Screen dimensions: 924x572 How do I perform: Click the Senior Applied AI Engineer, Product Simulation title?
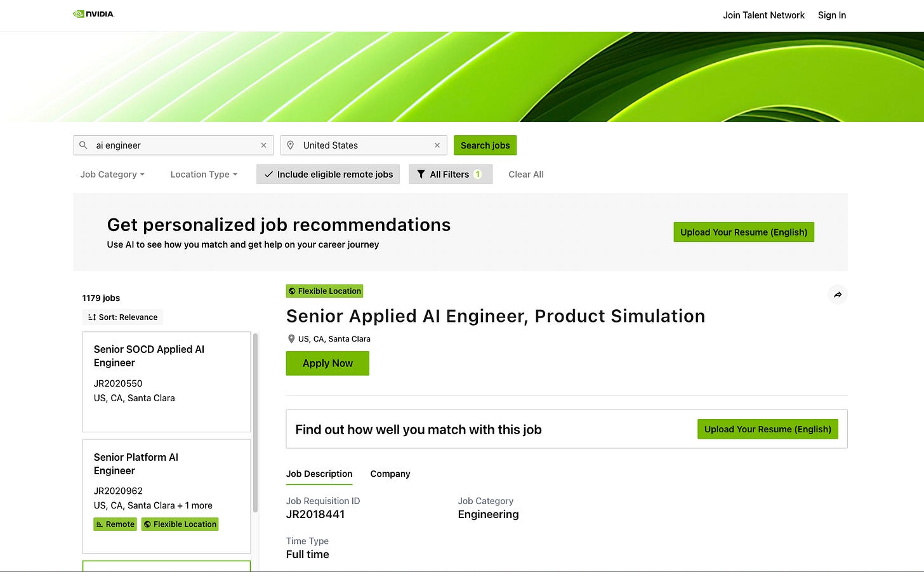point(496,316)
